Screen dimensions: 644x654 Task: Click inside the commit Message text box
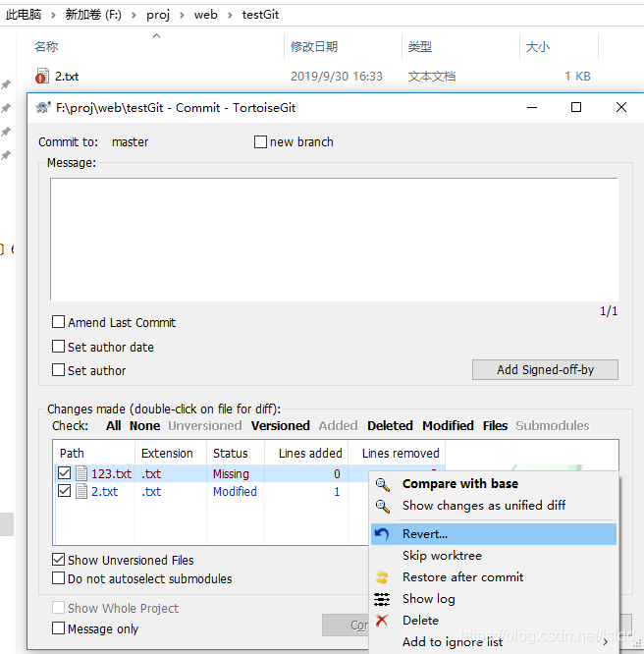334,240
